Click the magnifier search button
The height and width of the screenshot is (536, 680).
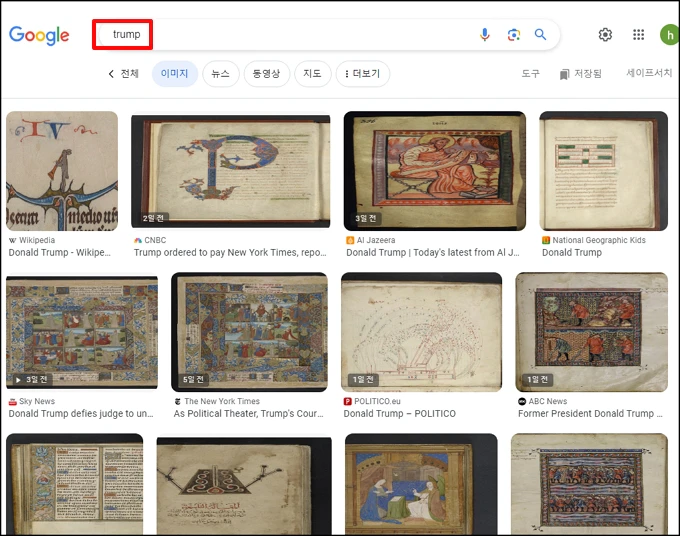[x=540, y=34]
